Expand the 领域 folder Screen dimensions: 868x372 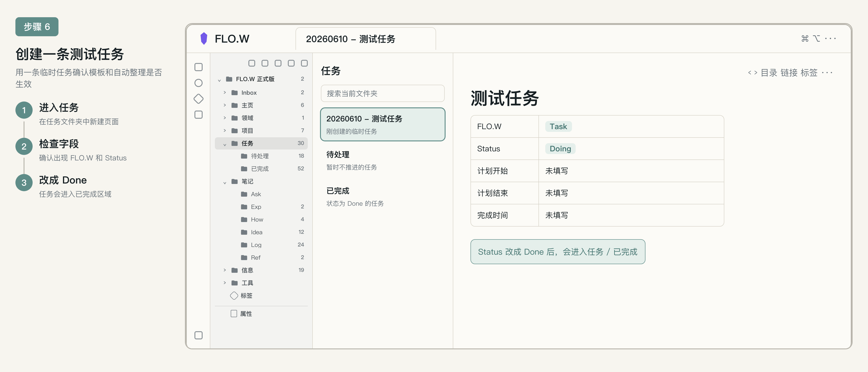point(225,118)
